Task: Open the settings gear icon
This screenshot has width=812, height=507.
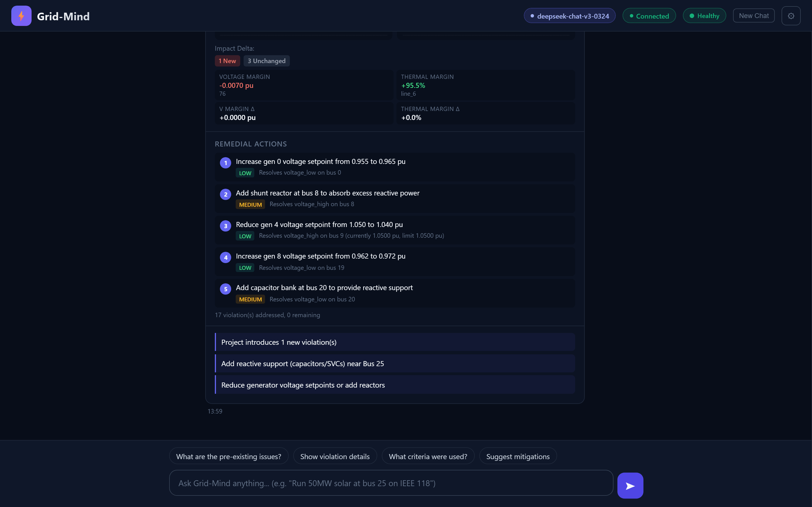Action: pyautogui.click(x=791, y=15)
